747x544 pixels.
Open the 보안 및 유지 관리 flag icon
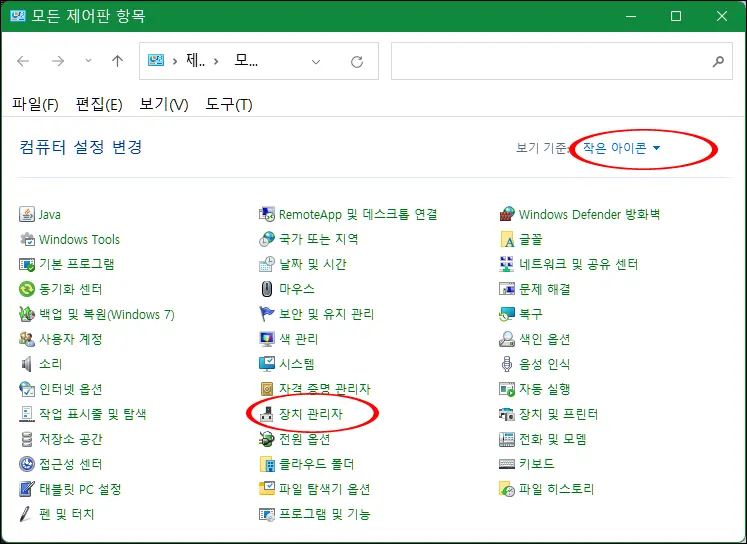pos(267,314)
